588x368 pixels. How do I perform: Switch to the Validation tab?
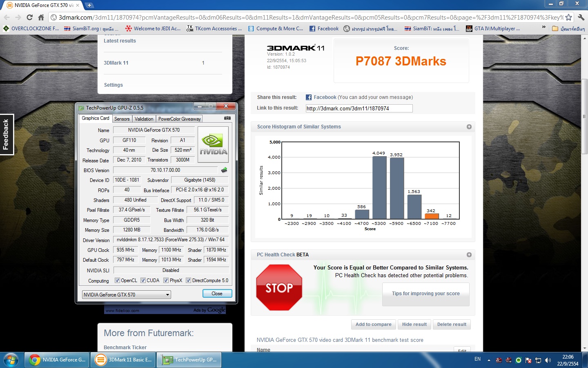[x=144, y=119]
